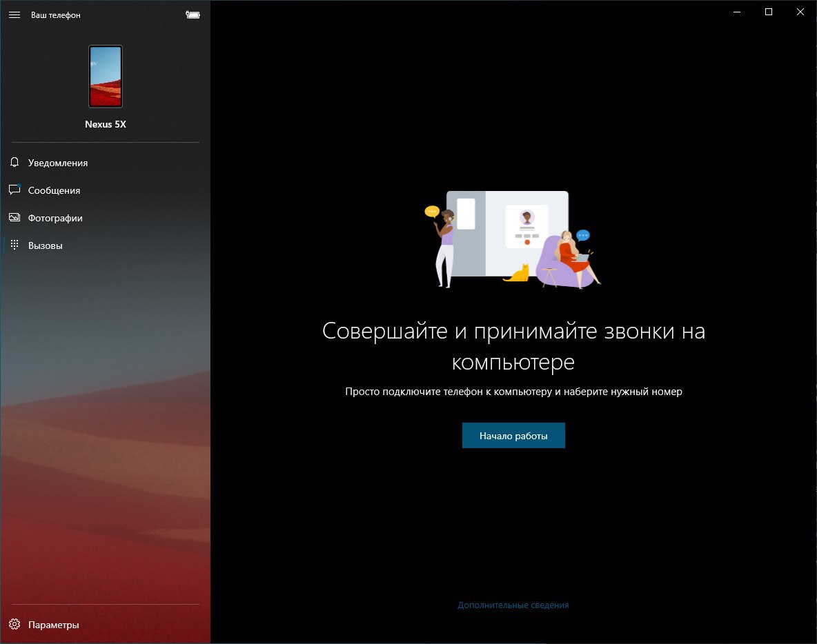The image size is (817, 644).
Task: Click the bell notifications icon
Action: [x=14, y=163]
